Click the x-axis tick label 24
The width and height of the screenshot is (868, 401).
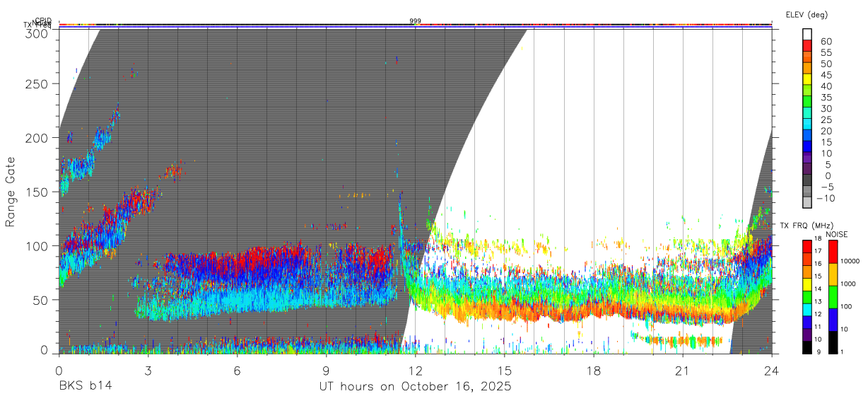coord(772,371)
